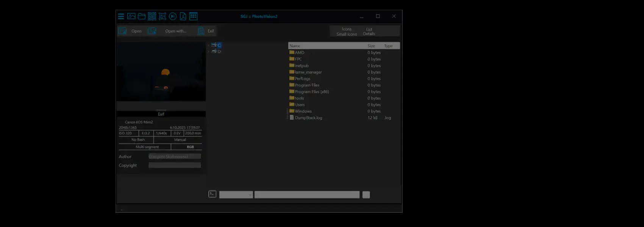The image size is (644, 227).
Task: Click the sunset photo preview thumbnail
Action: [161, 72]
